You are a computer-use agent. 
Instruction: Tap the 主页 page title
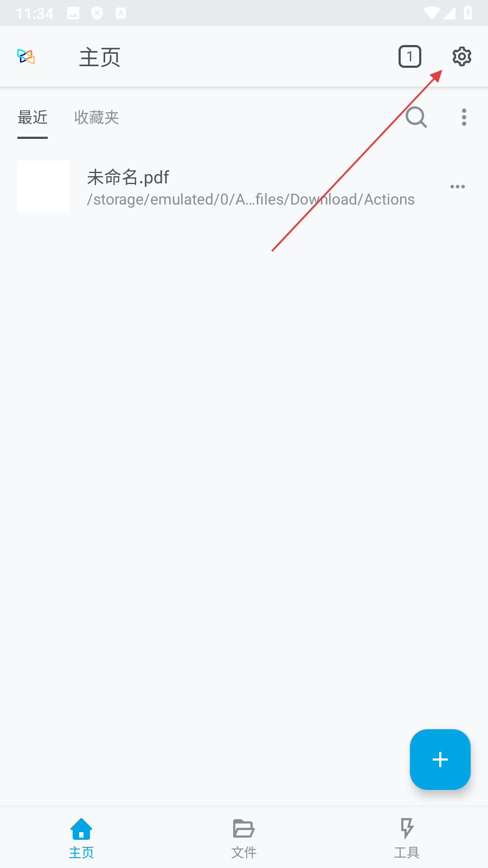tap(100, 57)
